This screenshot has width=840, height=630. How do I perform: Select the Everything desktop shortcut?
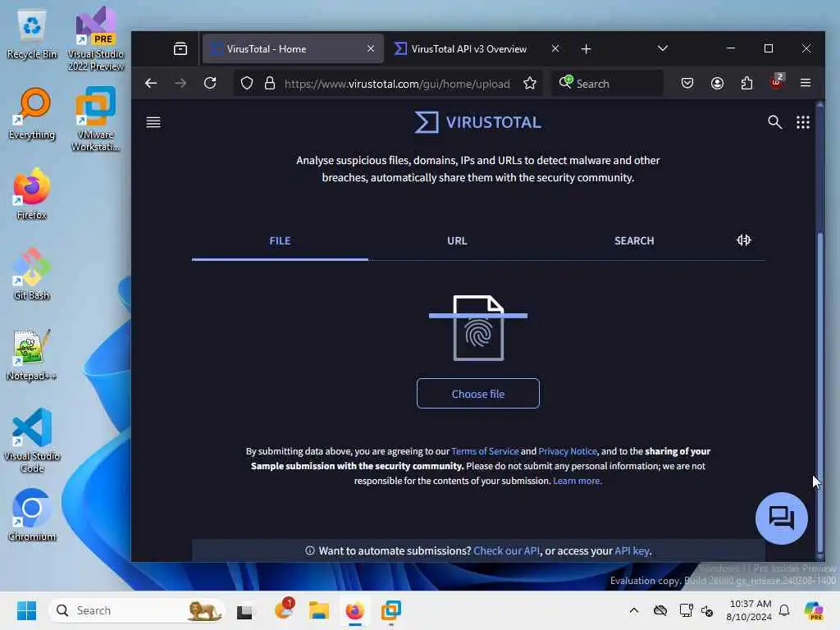(x=32, y=114)
